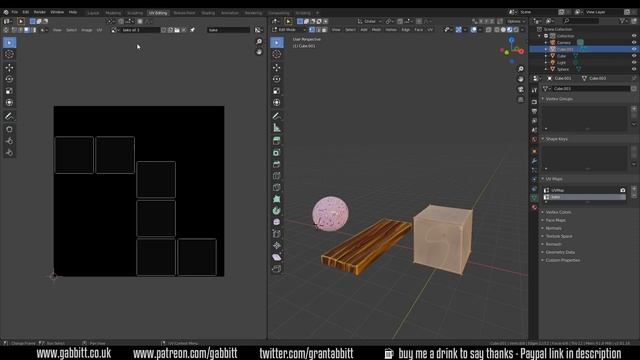Select the UV editor Select Box tool
This screenshot has height=360, width=640.
(x=9, y=42)
